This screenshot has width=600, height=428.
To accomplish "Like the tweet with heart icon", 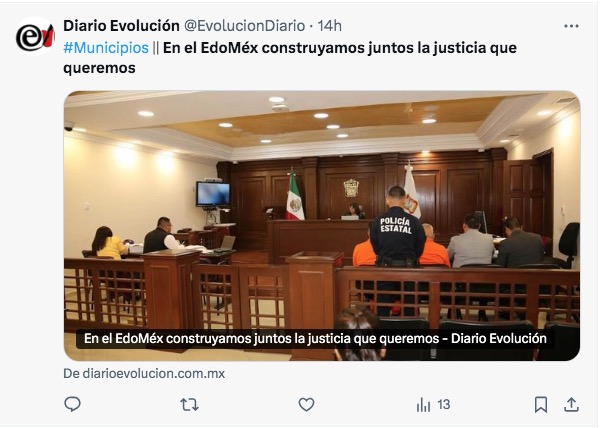I will [x=306, y=404].
